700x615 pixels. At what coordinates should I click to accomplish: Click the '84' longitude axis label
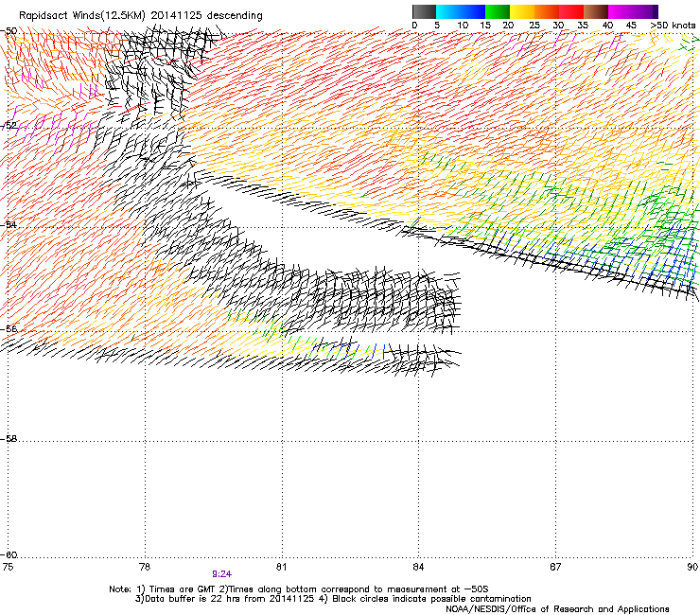pyautogui.click(x=418, y=567)
